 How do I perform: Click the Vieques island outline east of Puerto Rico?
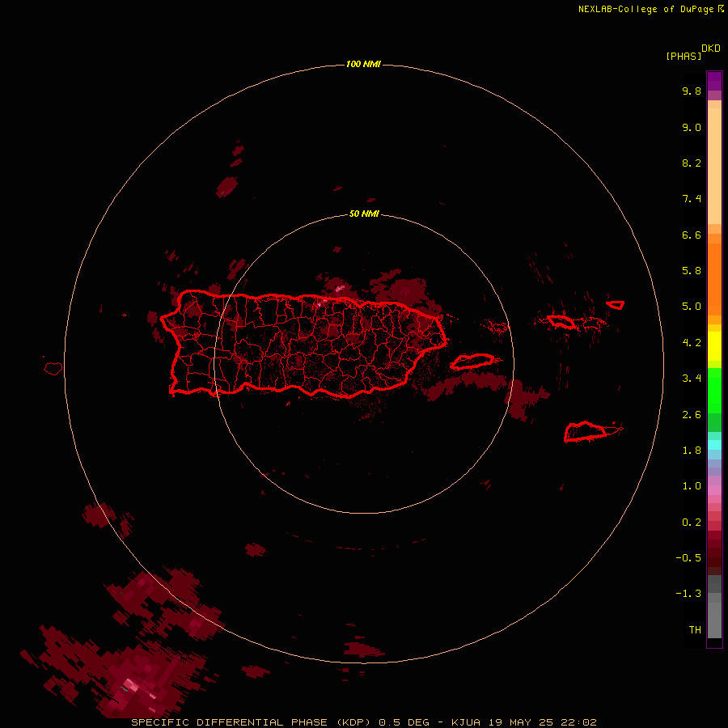[x=472, y=362]
